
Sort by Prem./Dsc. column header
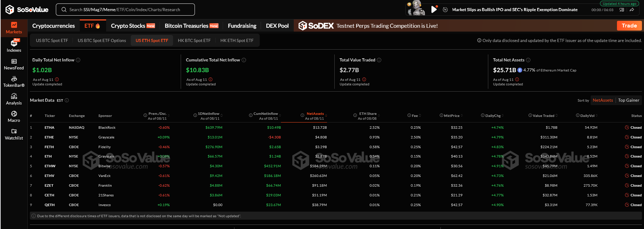(157, 116)
